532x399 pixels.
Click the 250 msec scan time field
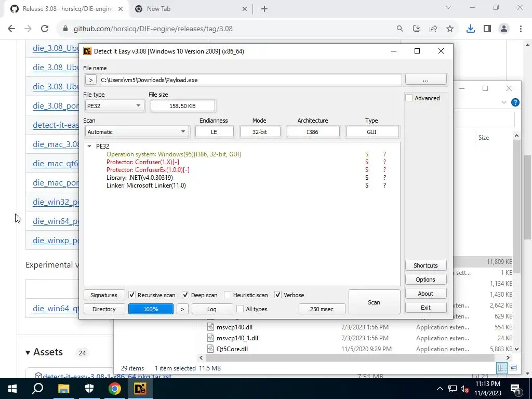coord(322,309)
